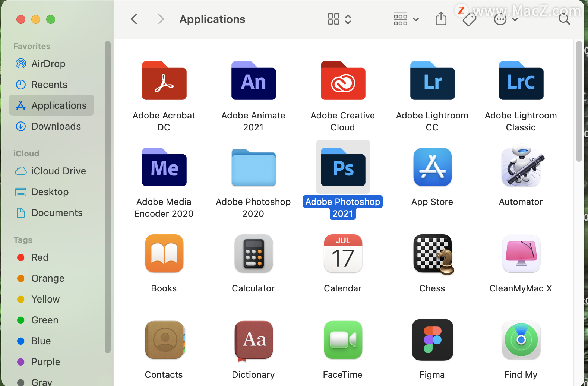Select the Calendar app icon

point(343,253)
